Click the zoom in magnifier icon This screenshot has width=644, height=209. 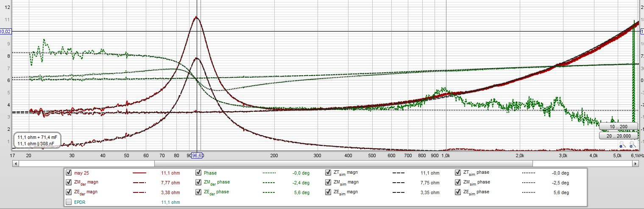pyautogui.click(x=631, y=146)
